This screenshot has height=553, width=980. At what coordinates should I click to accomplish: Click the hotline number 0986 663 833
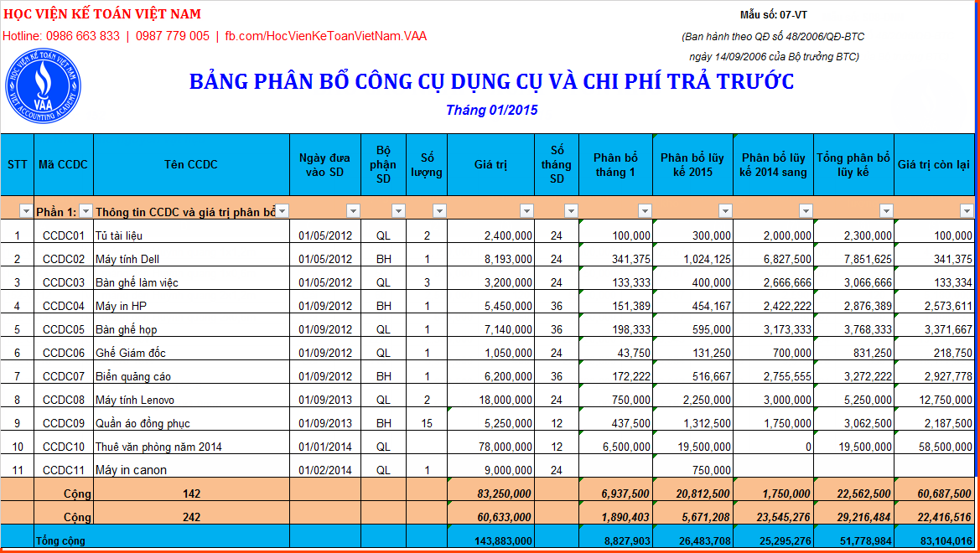[x=81, y=36]
